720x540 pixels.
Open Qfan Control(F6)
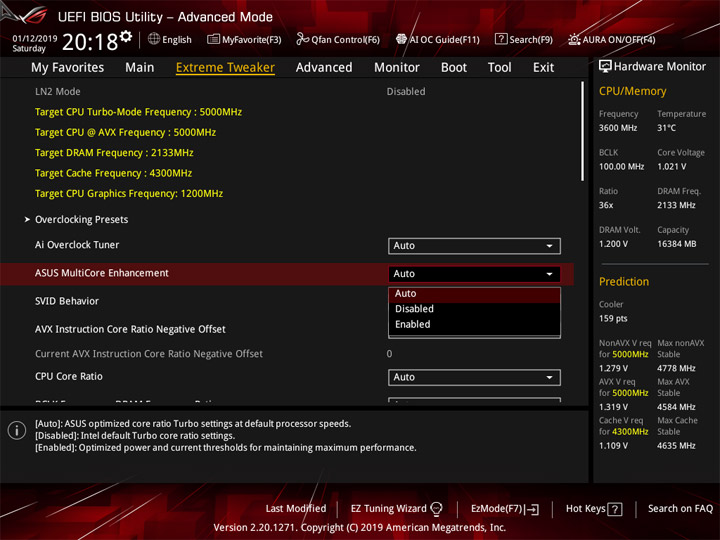[x=338, y=39]
